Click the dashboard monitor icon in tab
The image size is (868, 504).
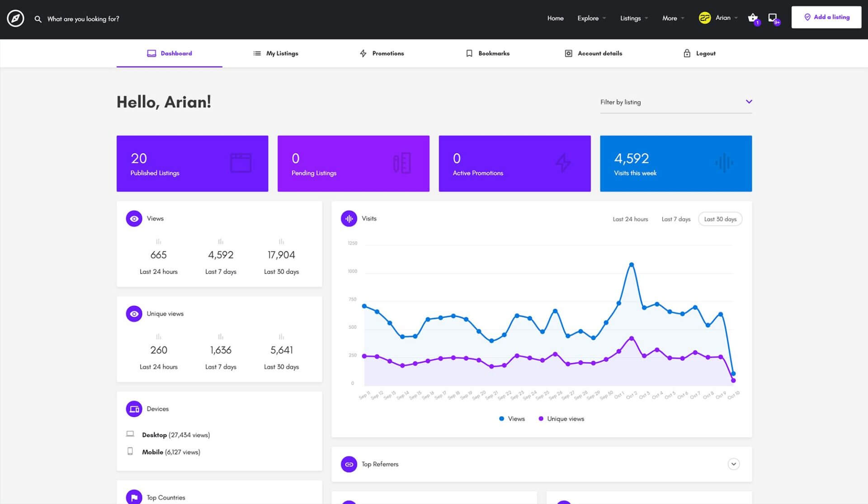pos(151,53)
